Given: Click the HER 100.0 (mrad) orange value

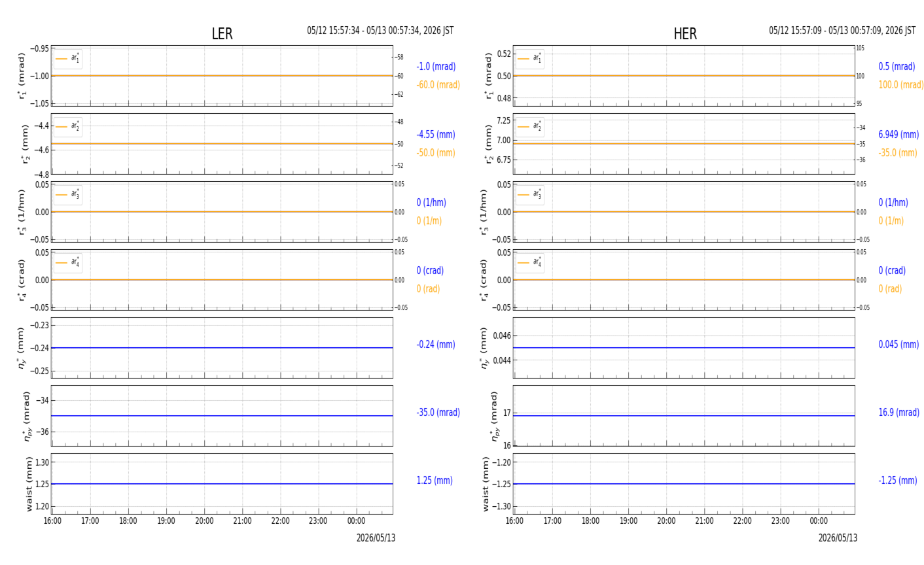Looking at the screenshot, I should point(900,85).
